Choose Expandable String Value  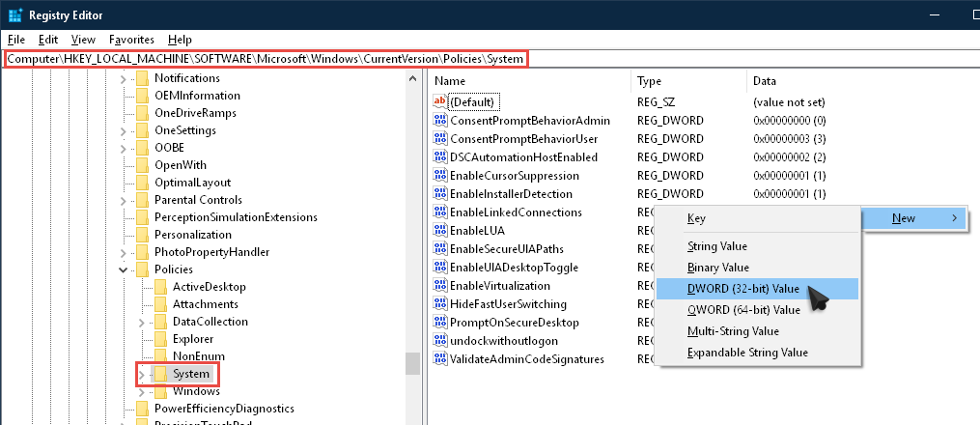pos(757,353)
